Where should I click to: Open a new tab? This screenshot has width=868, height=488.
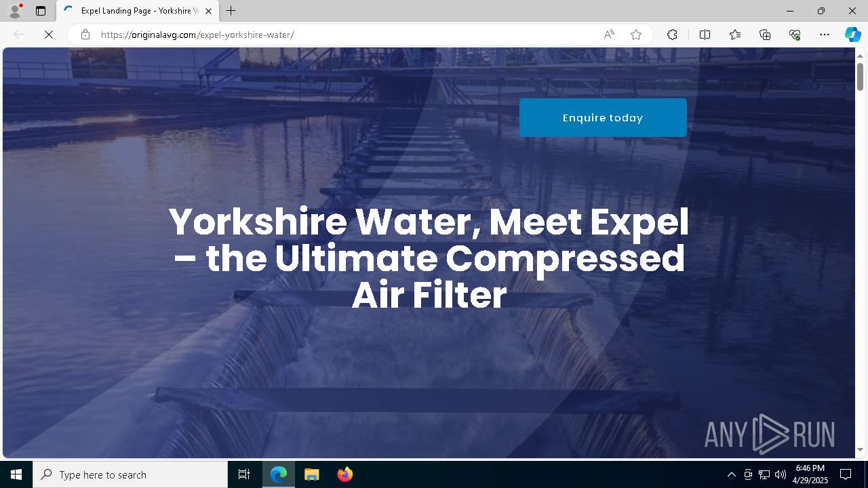pyautogui.click(x=231, y=11)
